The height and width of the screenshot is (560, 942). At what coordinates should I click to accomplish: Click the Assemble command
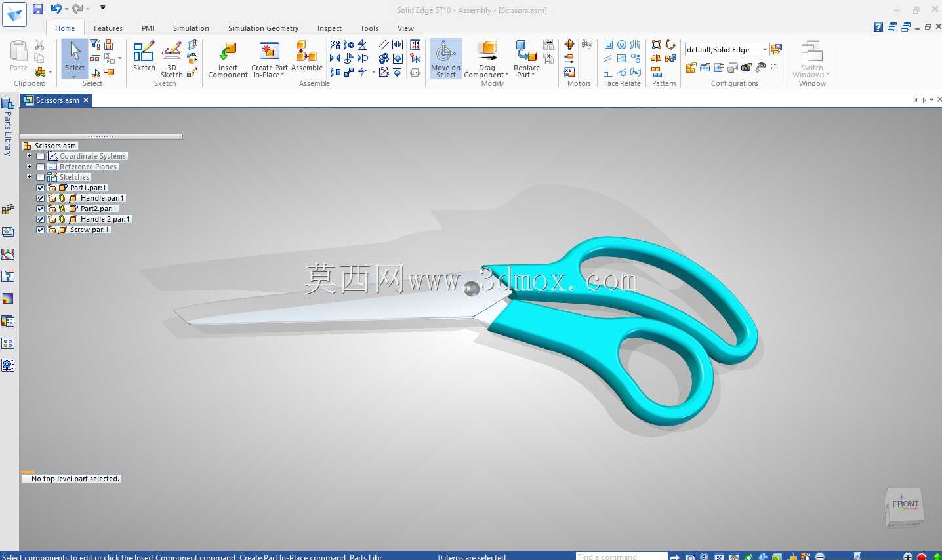click(x=307, y=56)
